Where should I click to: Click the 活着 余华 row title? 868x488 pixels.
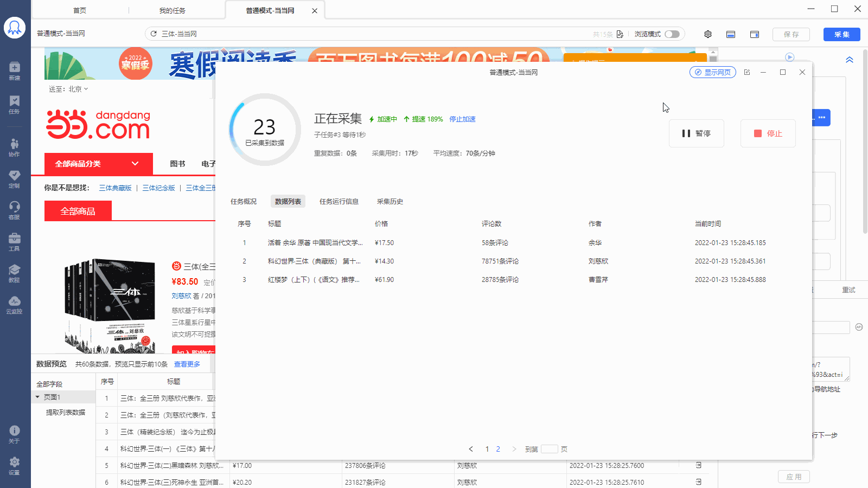tap(315, 243)
